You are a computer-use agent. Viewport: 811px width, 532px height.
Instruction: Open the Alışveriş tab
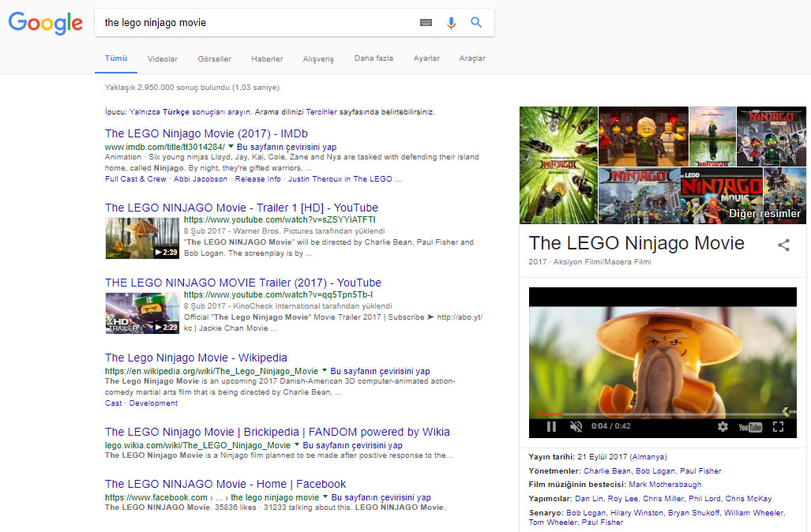tap(318, 59)
